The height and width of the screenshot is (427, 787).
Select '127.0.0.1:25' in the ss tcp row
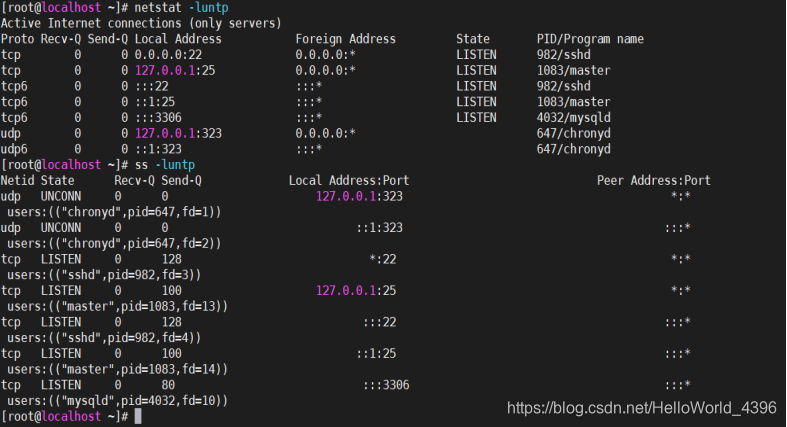click(356, 291)
